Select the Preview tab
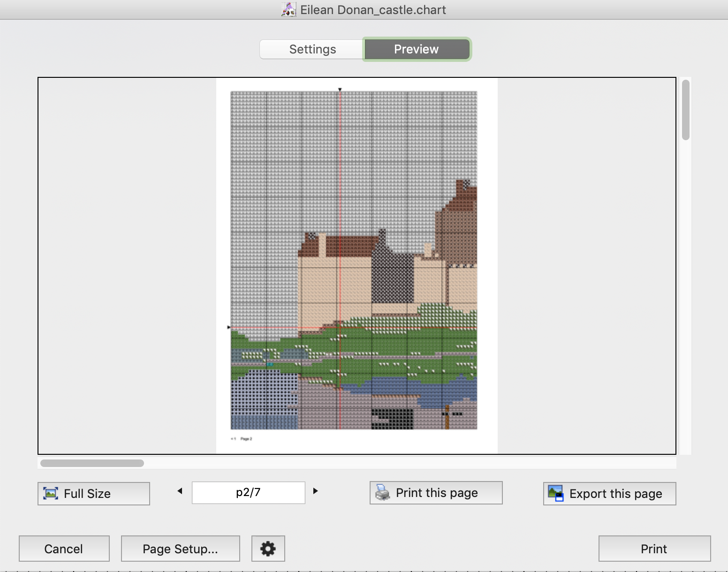728x572 pixels. [416, 49]
